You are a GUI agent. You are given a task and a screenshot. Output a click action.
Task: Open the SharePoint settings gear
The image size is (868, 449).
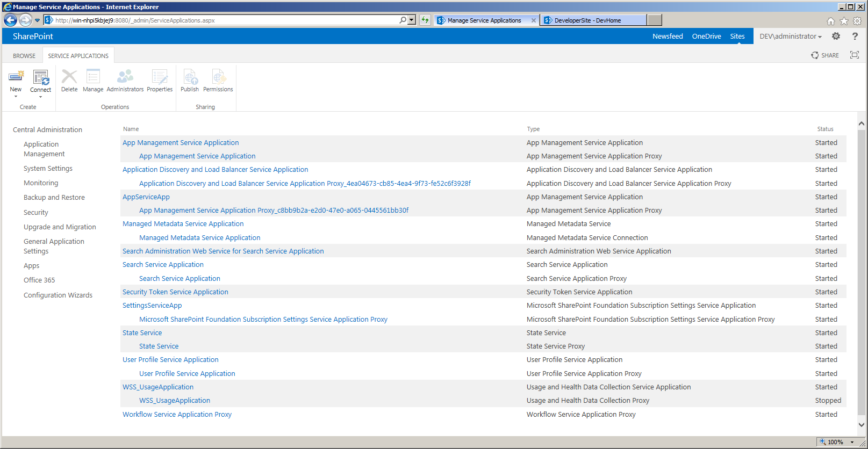point(836,36)
